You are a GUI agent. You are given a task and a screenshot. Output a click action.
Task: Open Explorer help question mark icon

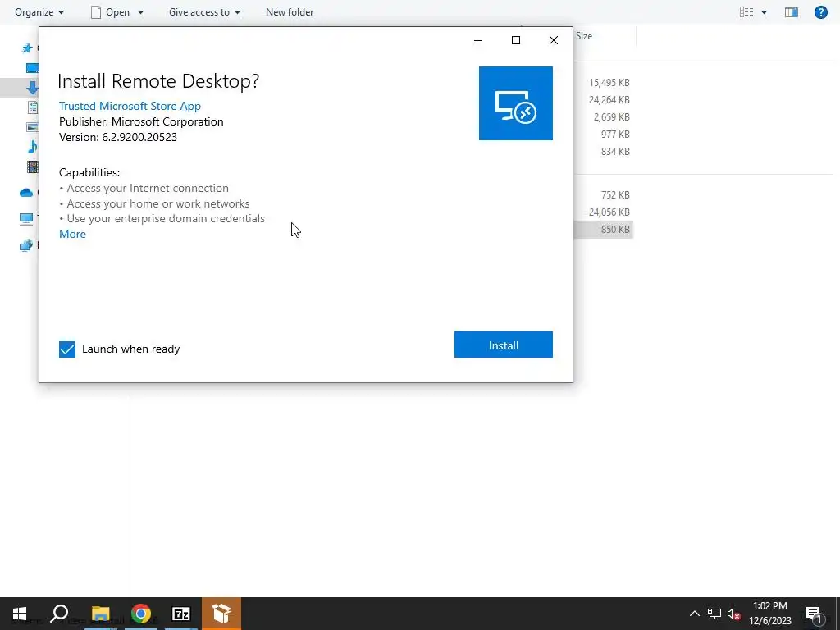[820, 11]
